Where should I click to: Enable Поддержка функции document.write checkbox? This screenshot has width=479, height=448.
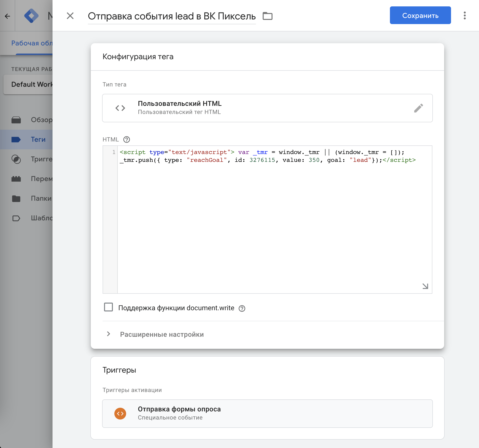[108, 307]
